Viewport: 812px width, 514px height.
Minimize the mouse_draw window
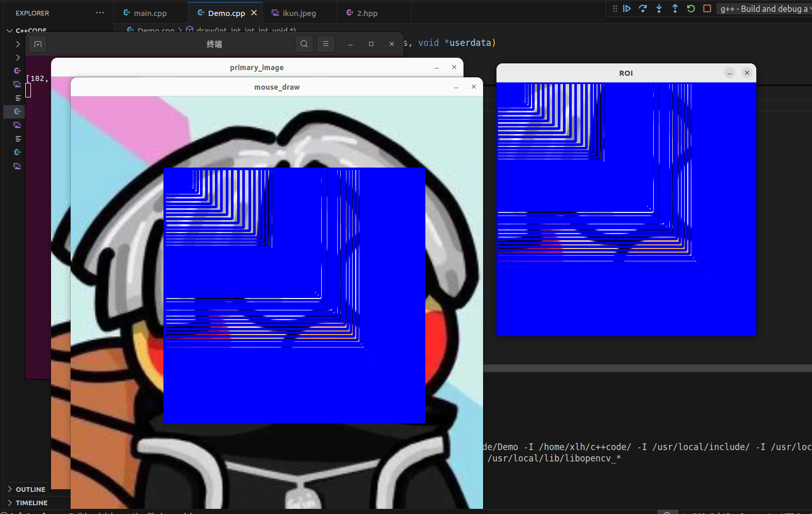tap(456, 87)
